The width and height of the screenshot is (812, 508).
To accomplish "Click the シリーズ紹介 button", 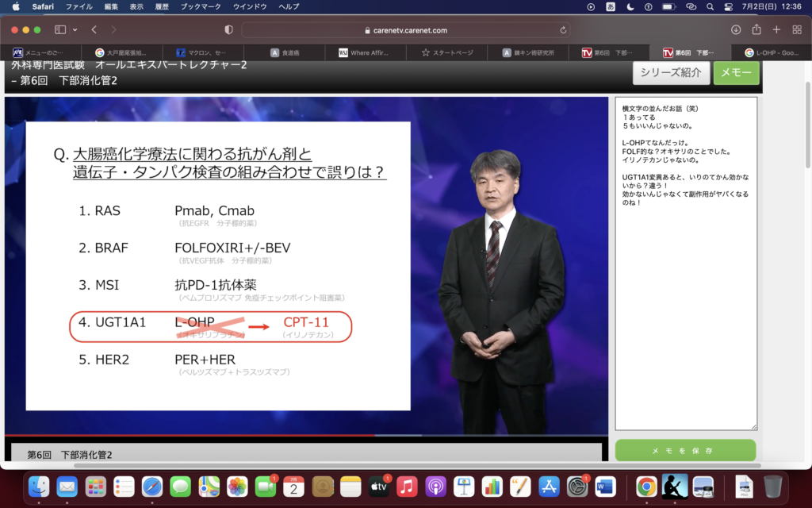I will click(x=670, y=73).
